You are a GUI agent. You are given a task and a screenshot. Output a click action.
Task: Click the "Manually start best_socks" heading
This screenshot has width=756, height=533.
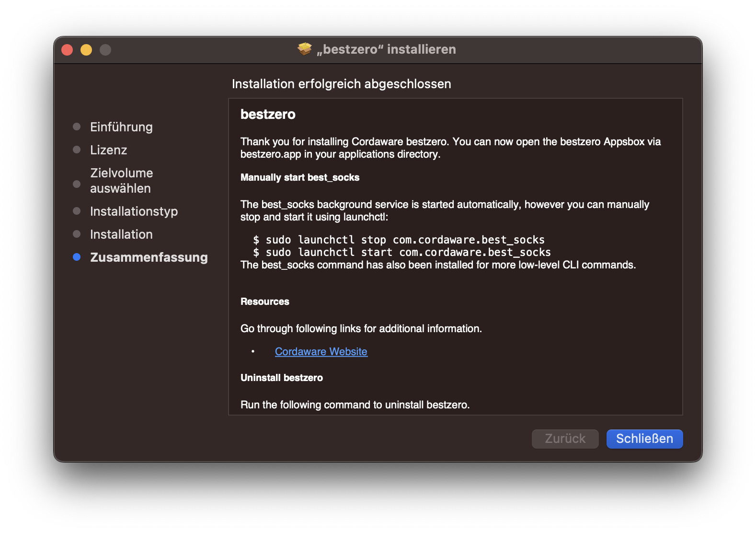300,177
